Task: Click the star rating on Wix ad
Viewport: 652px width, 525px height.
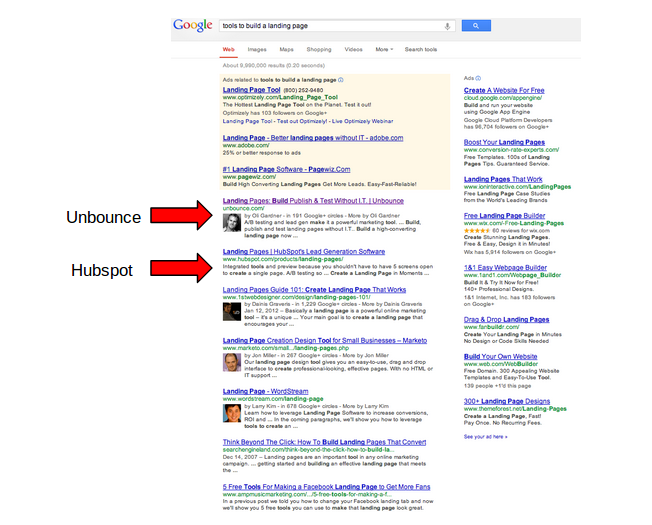Action: (477, 231)
